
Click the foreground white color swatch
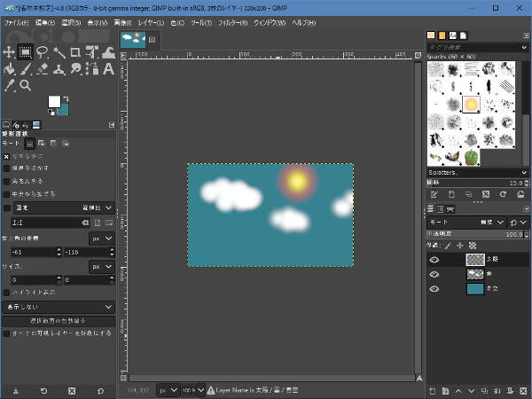(54, 101)
